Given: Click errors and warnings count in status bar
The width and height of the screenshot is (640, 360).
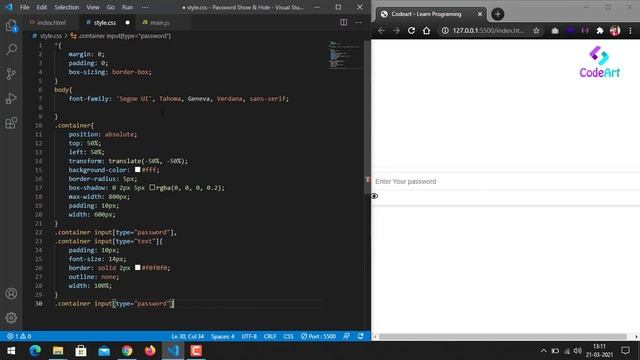Looking at the screenshot, I should coord(19,336).
